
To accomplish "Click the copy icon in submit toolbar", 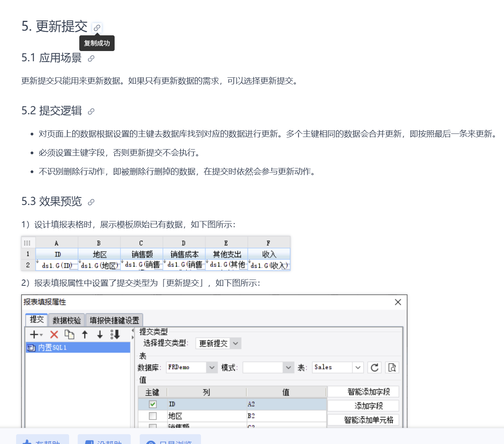I will (69, 334).
